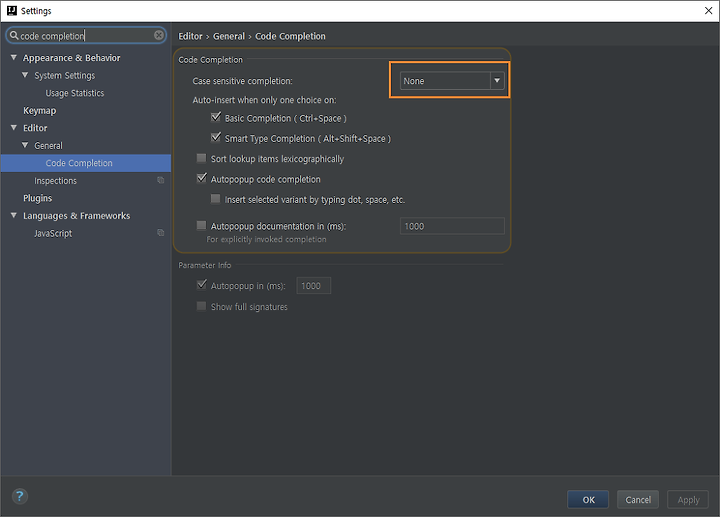Screen dimensions: 720x517
Task: Collapse Languages & Frameworks node arrow
Action: point(14,215)
